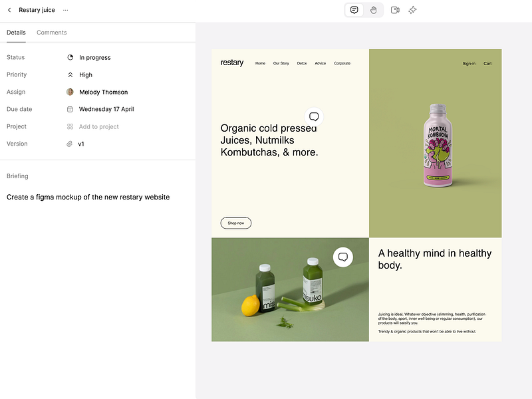Screen dimensions: 532x399
Task: Click 'Organic cold pressed' headline text
Action: (269, 128)
